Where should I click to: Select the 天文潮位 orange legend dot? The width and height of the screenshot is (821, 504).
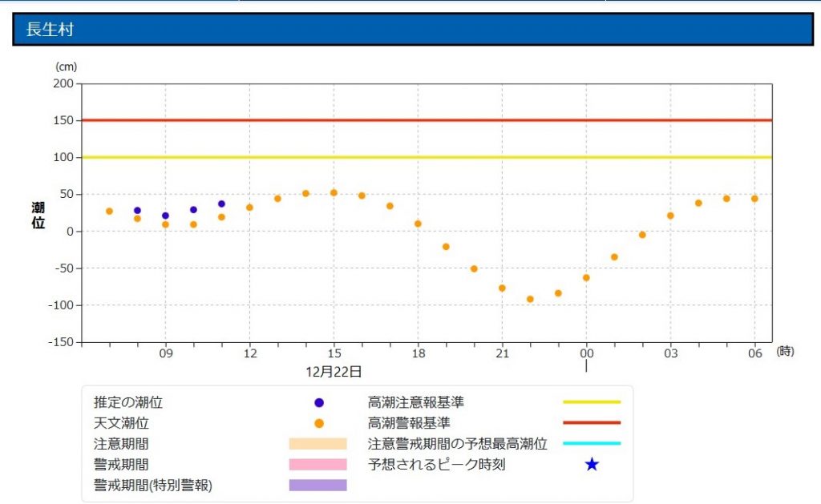pyautogui.click(x=319, y=423)
